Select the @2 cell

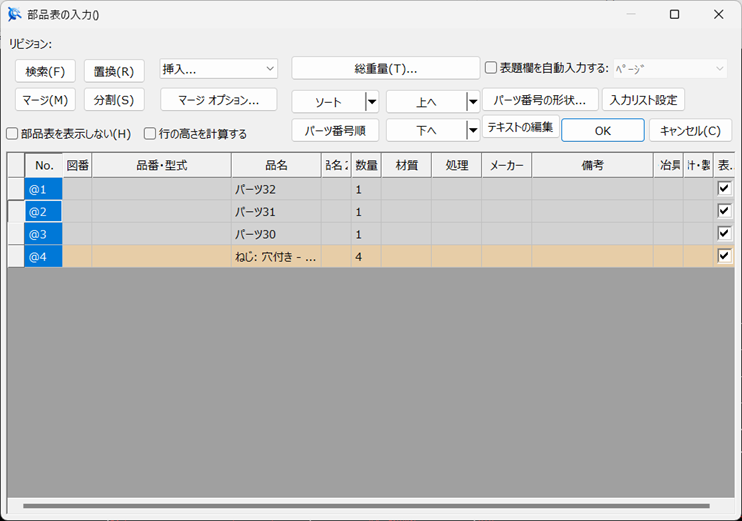click(x=44, y=212)
